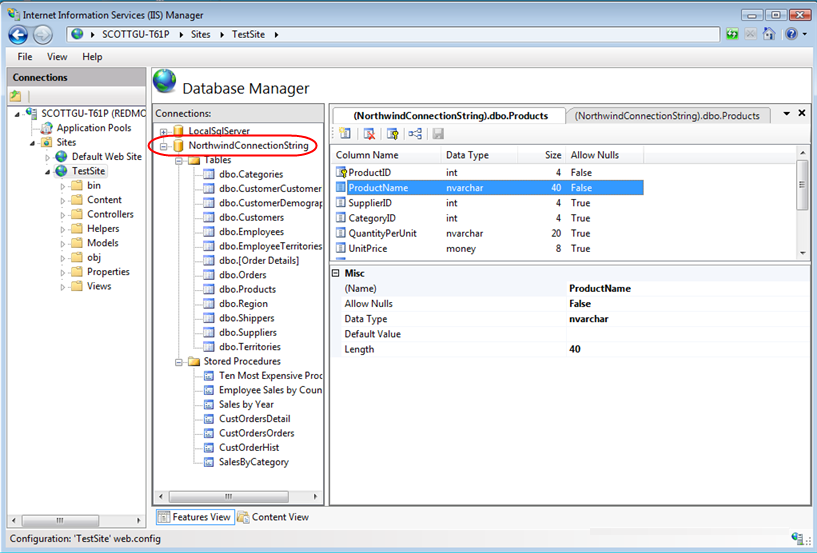Click the down arrow of column grid scrollbar
The height and width of the screenshot is (553, 817).
pos(802,253)
